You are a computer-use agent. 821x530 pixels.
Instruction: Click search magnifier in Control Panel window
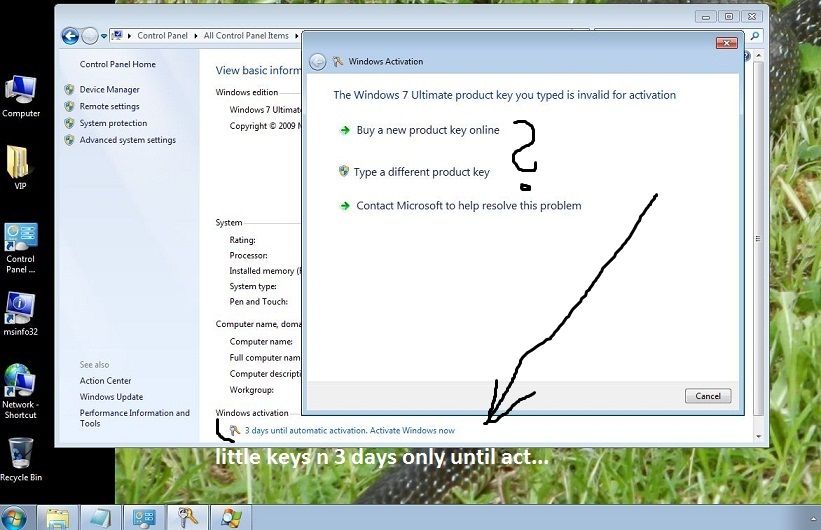pos(755,36)
